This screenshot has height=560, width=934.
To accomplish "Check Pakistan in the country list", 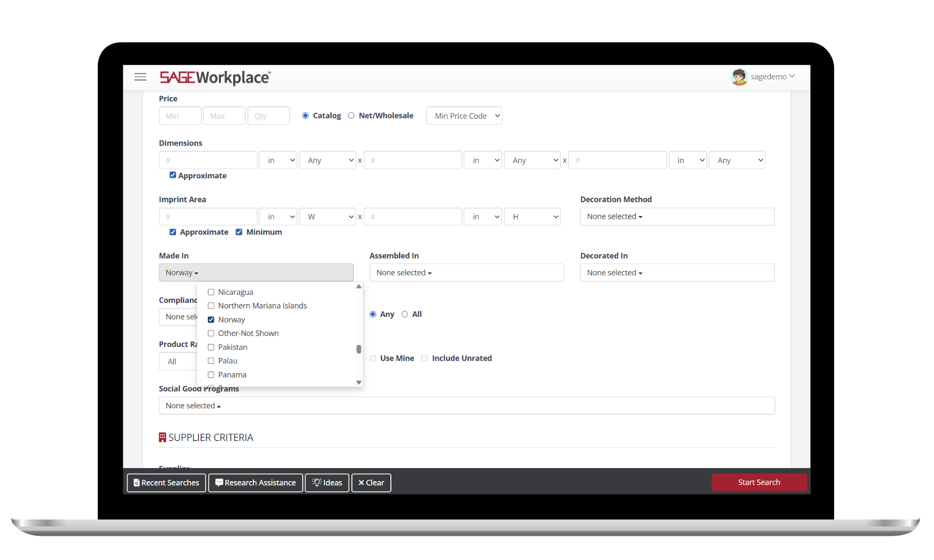I will (211, 347).
